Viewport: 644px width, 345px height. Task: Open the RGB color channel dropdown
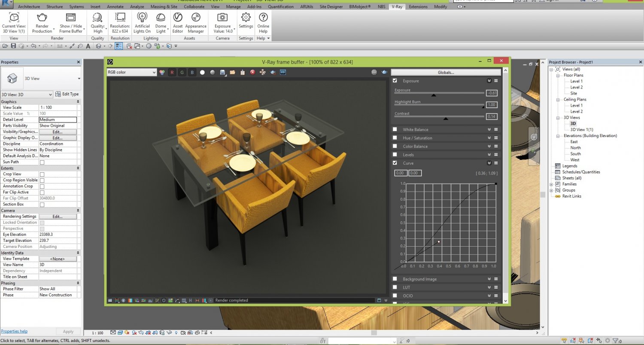click(131, 72)
